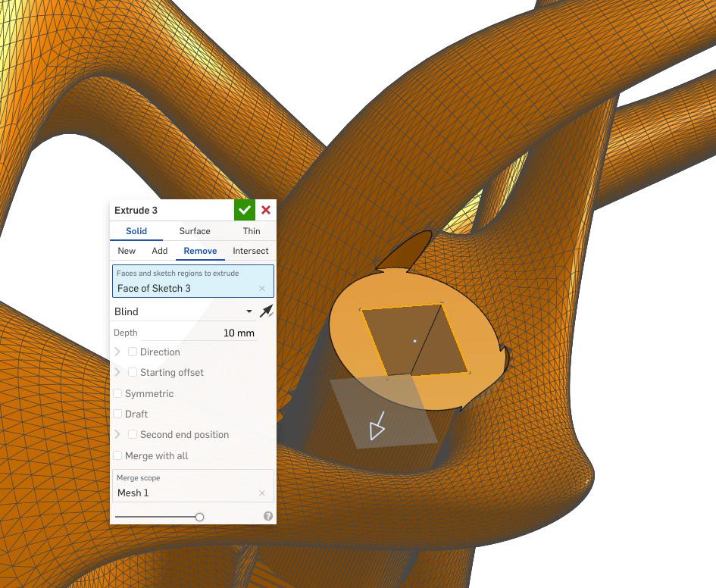Image resolution: width=716 pixels, height=588 pixels.
Task: Enable Second end position
Action: pyautogui.click(x=133, y=434)
